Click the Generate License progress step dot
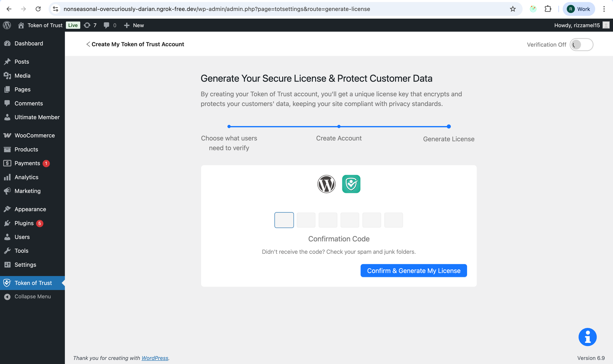 point(449,127)
